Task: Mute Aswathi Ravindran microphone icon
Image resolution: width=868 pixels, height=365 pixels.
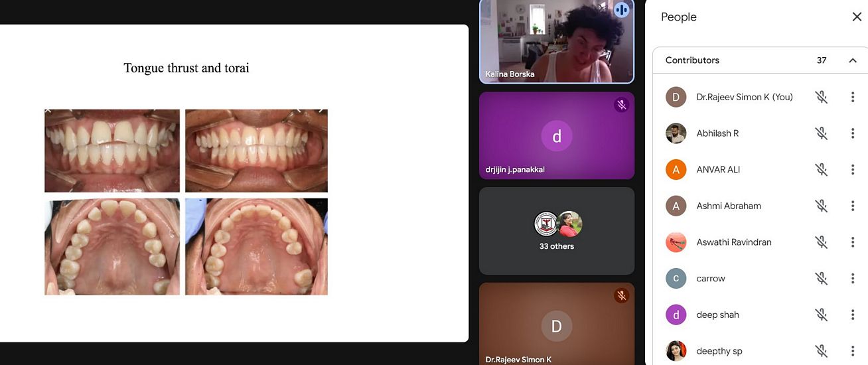Action: coord(822,242)
